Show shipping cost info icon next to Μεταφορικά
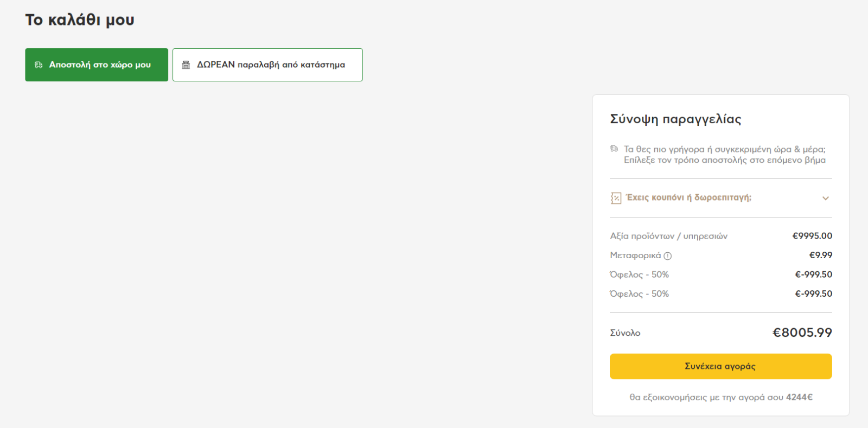868x428 pixels. tap(668, 256)
